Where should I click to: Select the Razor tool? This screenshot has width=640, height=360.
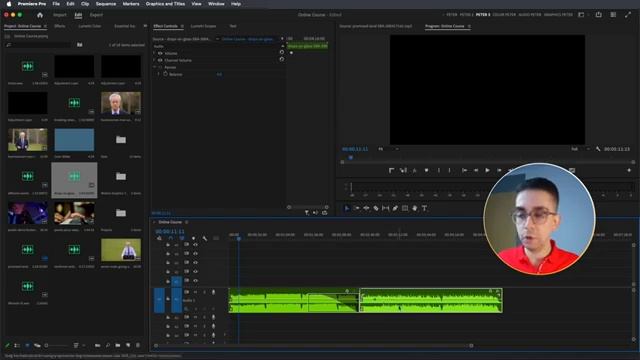click(x=376, y=208)
